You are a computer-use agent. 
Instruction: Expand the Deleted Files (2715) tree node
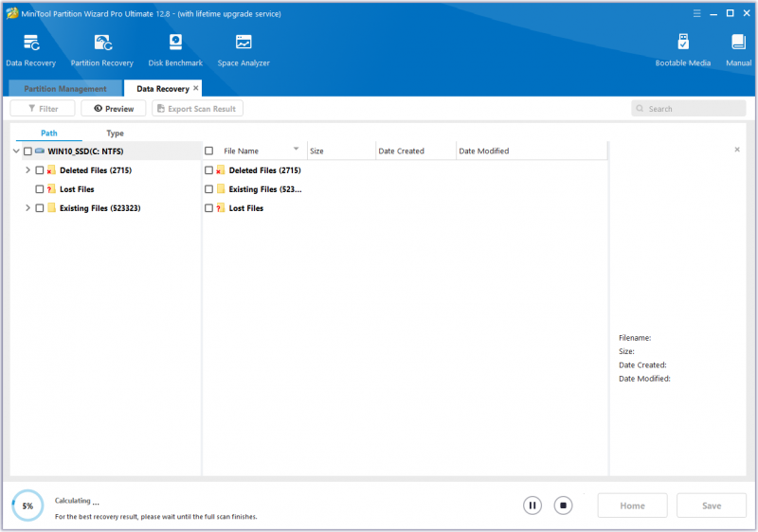pyautogui.click(x=27, y=170)
